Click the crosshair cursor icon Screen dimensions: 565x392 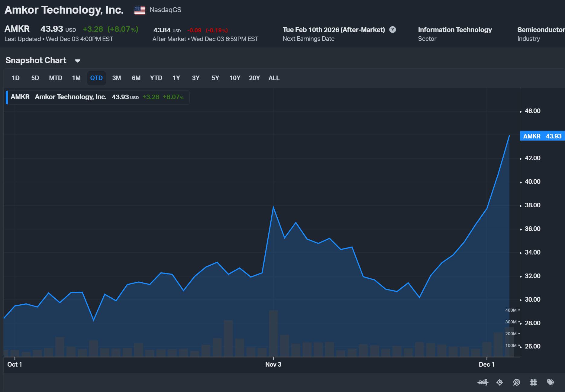(500, 382)
